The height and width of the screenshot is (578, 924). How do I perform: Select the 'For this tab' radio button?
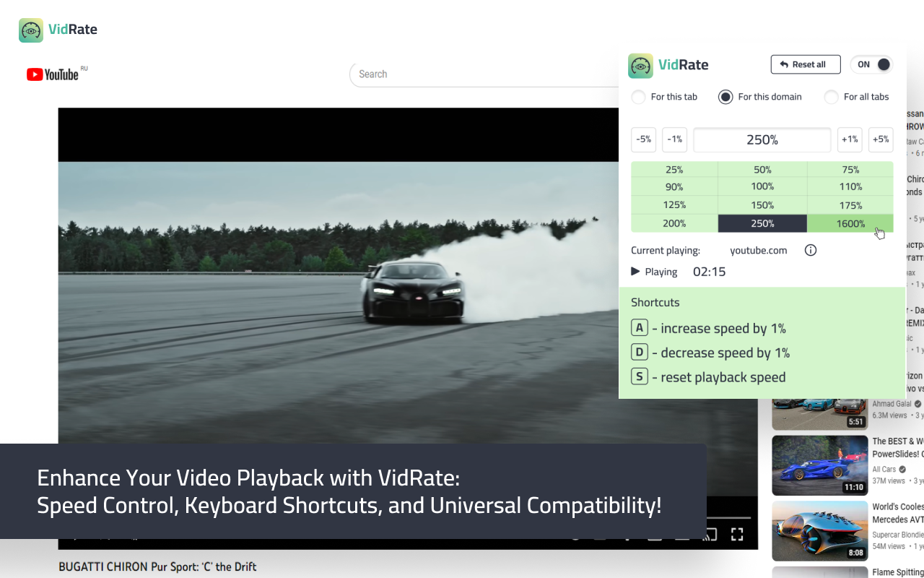(637, 97)
